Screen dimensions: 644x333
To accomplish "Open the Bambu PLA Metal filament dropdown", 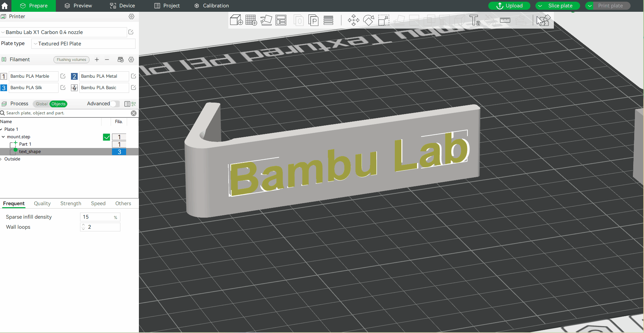I will click(104, 76).
